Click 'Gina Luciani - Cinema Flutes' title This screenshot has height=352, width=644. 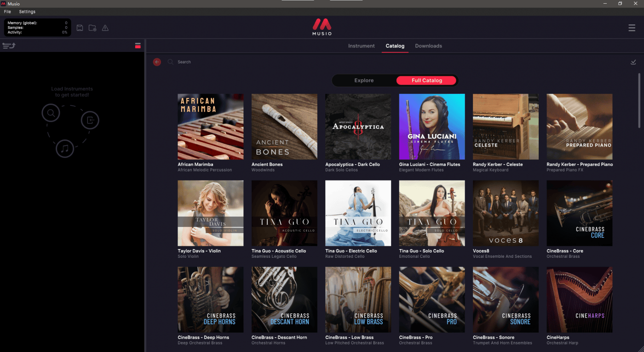click(x=430, y=165)
